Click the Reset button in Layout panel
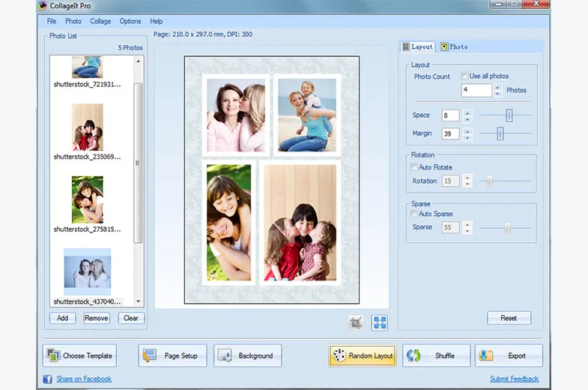The image size is (588, 390). click(x=509, y=318)
